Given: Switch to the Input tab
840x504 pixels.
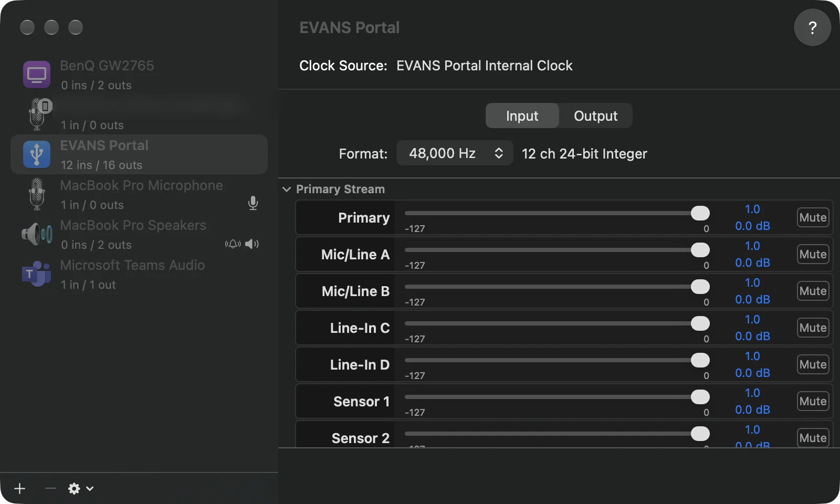Looking at the screenshot, I should (x=522, y=115).
